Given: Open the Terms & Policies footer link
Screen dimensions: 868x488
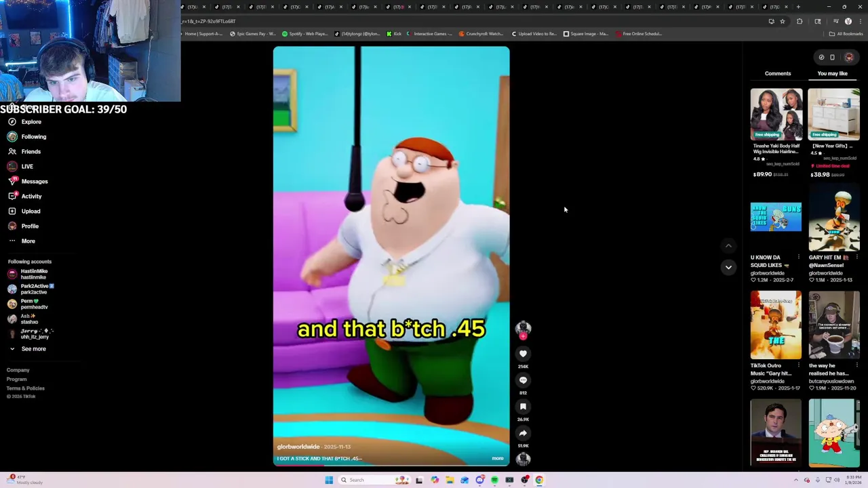Looking at the screenshot, I should (26, 388).
